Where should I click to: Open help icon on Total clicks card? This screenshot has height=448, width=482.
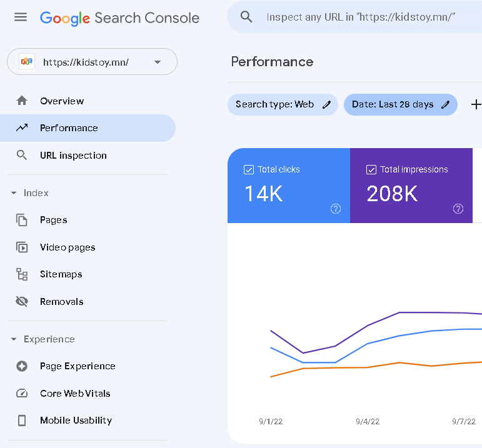[x=336, y=209]
